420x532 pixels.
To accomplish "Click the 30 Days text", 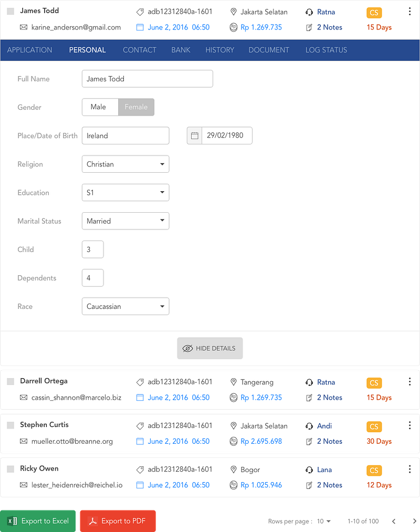I will tap(379, 441).
